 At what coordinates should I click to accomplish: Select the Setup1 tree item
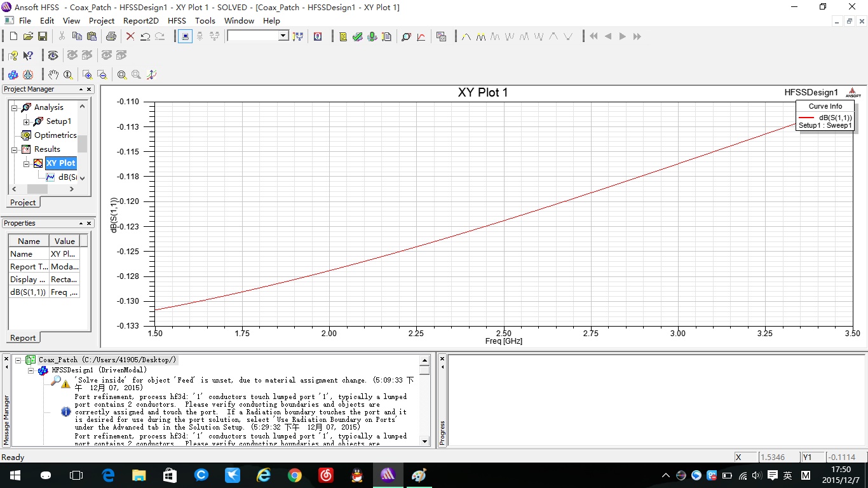58,121
